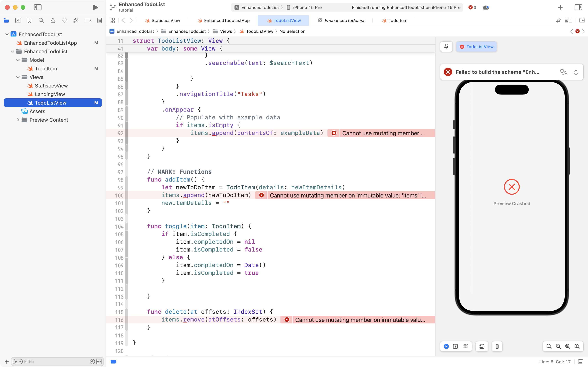588x367 pixels.
Task: Retry the failed preview build
Action: click(x=576, y=72)
